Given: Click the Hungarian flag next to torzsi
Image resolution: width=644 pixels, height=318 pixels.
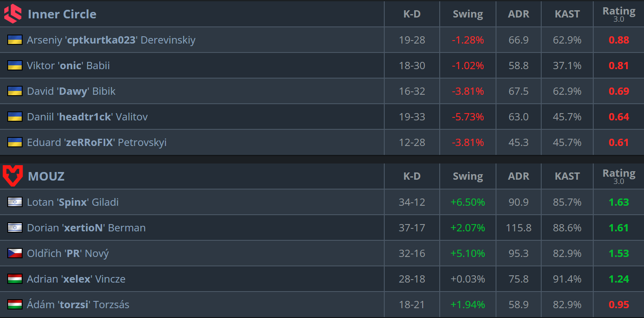Looking at the screenshot, I should pos(15,305).
